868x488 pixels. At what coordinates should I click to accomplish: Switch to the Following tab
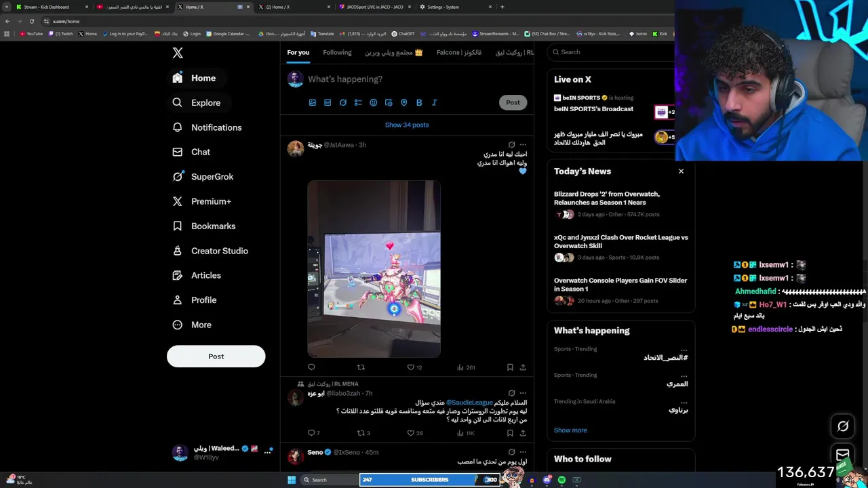click(337, 53)
